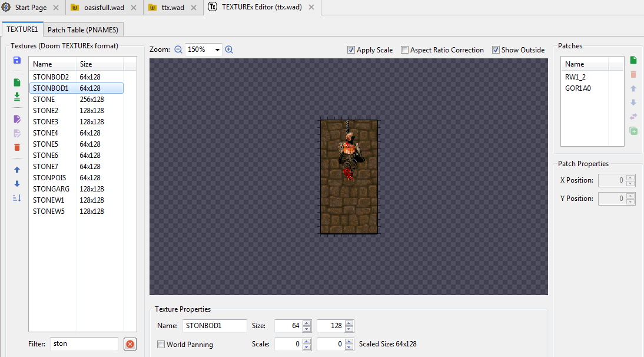Viewport: 644px width, 357px height.
Task: Enable Aspect Ratio Correction
Action: pos(404,49)
